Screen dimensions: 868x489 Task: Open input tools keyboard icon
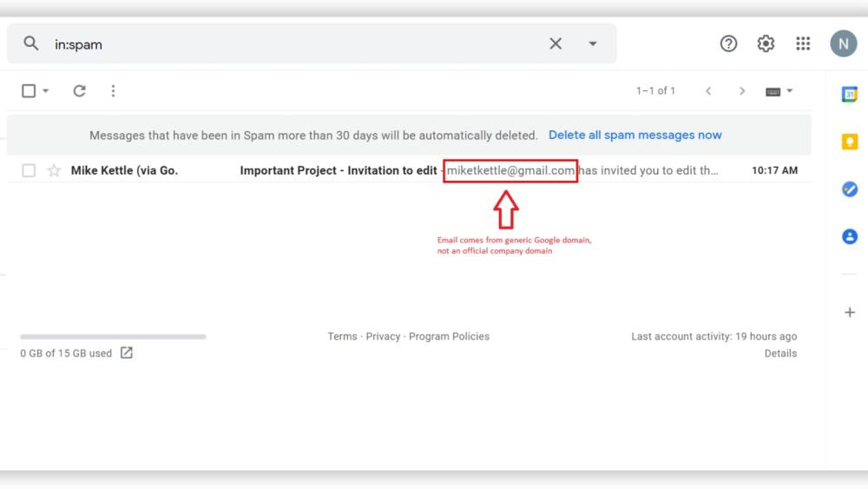773,91
